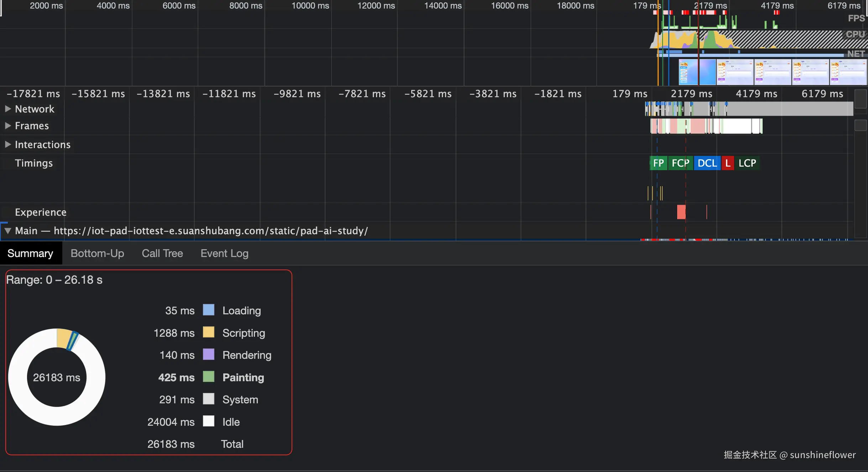Image resolution: width=868 pixels, height=472 pixels.
Task: Click the red L load marker
Action: pos(728,163)
